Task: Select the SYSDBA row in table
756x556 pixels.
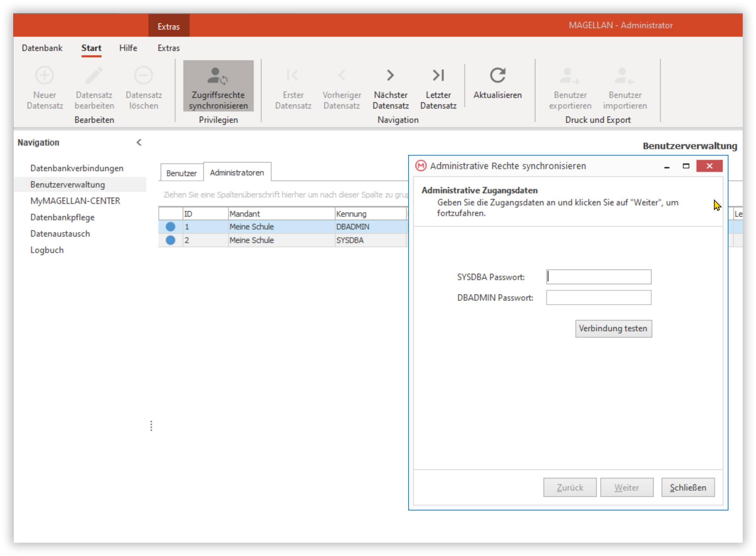Action: (x=283, y=240)
